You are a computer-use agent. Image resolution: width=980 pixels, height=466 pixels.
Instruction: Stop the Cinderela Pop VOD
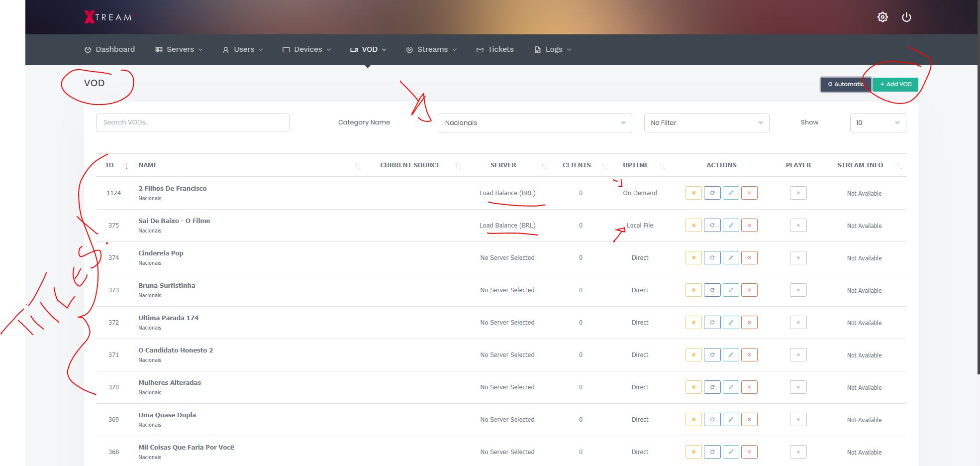[693, 258]
